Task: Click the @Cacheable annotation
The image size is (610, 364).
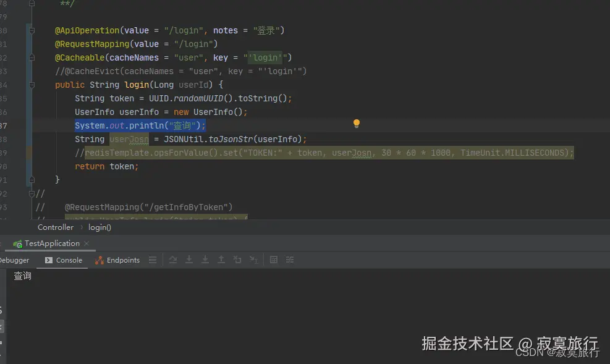Action: point(80,57)
